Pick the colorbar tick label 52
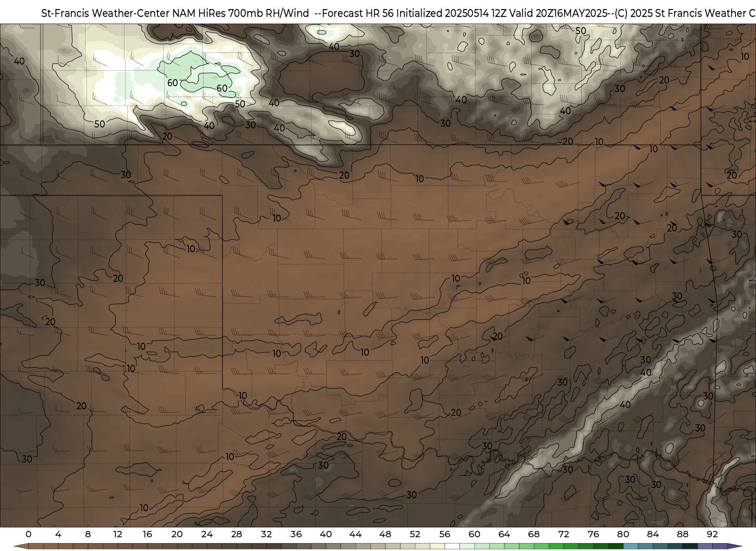The width and height of the screenshot is (756, 551). coord(415,534)
